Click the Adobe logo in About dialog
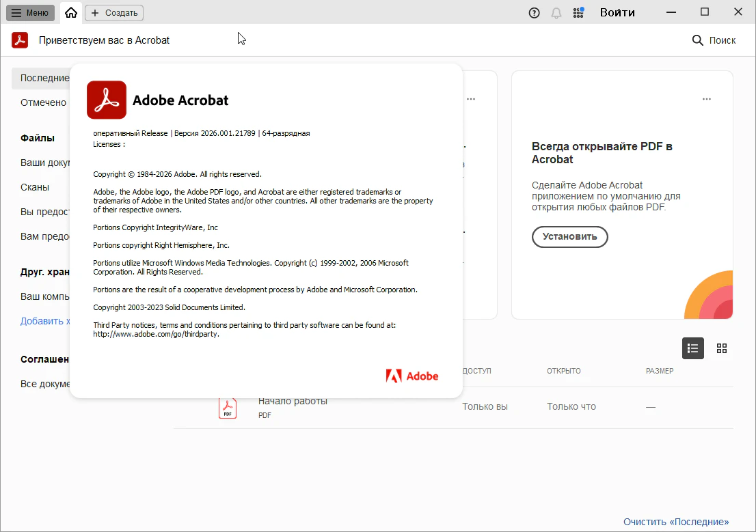Screen dimensions: 756x532 (411, 376)
